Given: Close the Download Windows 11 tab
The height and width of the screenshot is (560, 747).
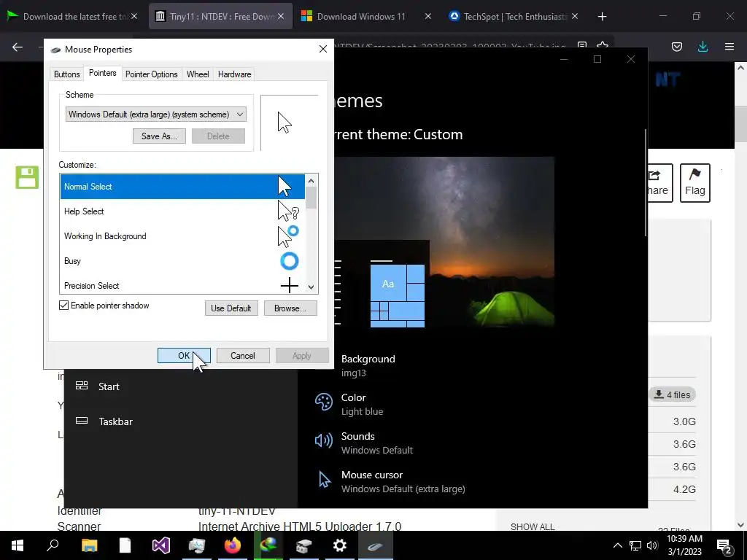Looking at the screenshot, I should pyautogui.click(x=427, y=17).
